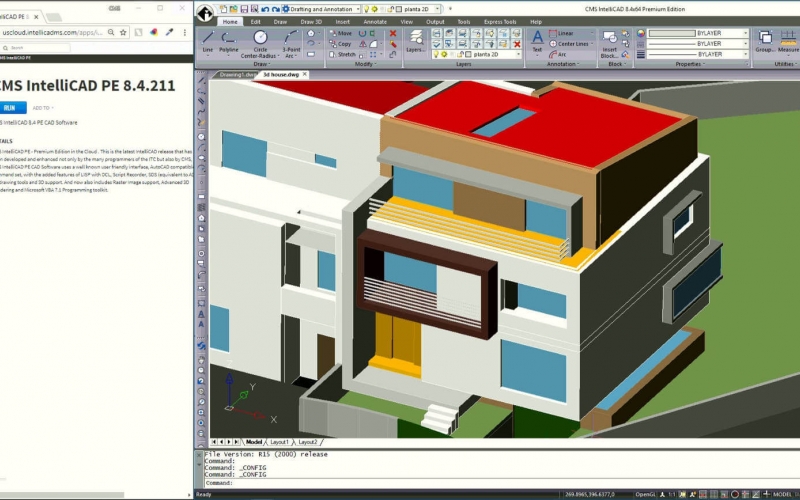Click the Measure utility
This screenshot has width=800, height=500.
coord(788,41)
